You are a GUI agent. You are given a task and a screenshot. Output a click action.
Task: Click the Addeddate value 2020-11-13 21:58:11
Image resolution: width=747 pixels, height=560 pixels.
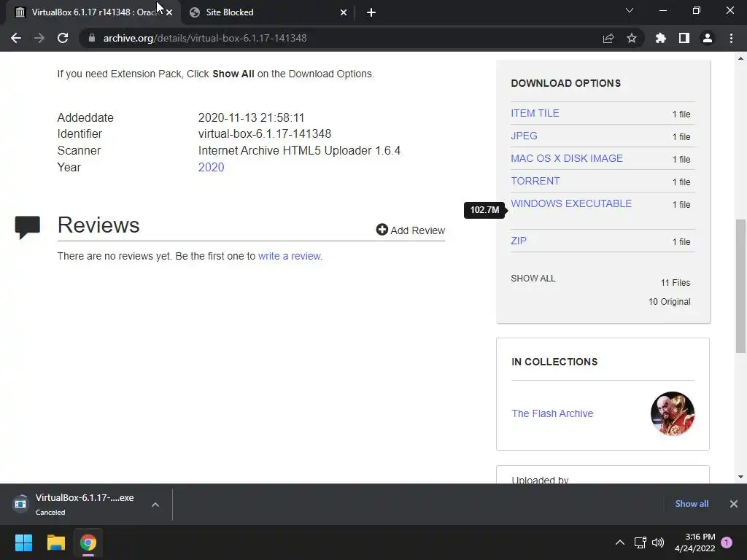tap(251, 117)
